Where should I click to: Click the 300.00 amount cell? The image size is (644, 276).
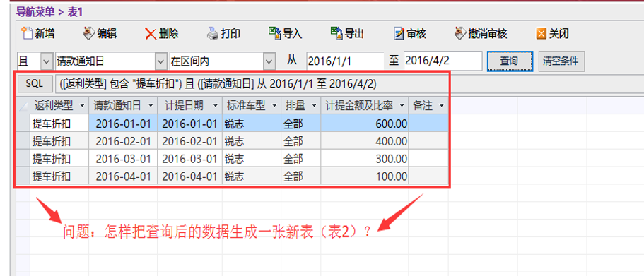coord(365,158)
